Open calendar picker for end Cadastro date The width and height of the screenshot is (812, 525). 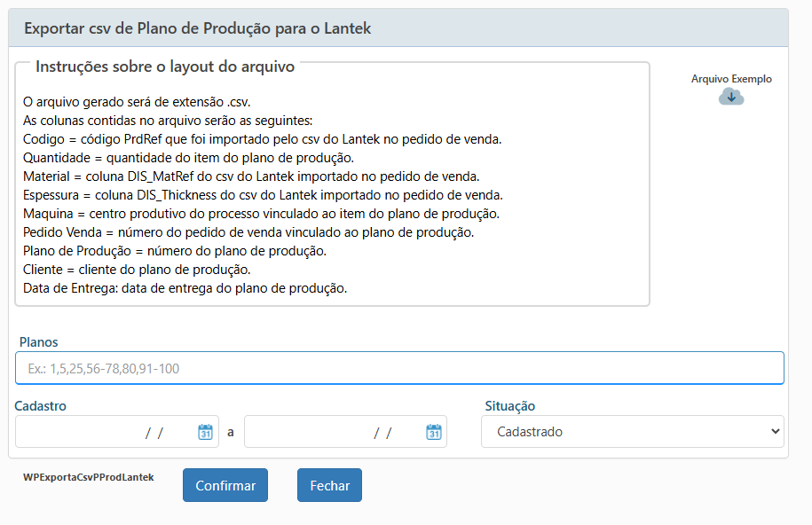(x=434, y=432)
